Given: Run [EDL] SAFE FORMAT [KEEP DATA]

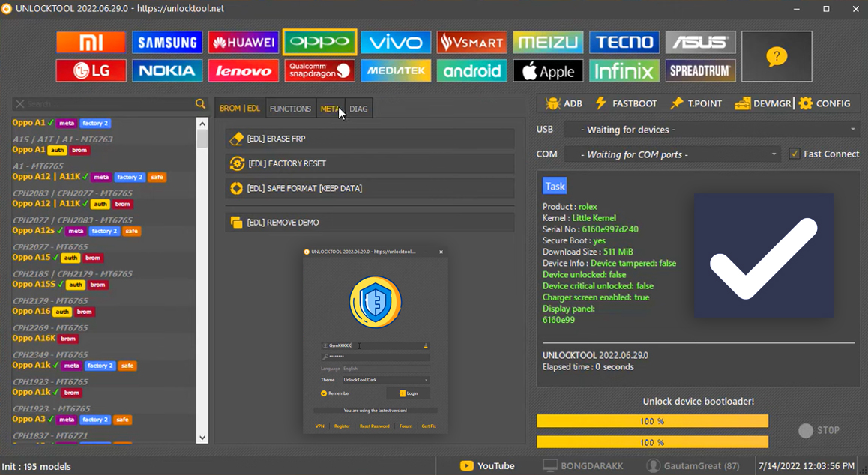Looking at the screenshot, I should (x=370, y=188).
